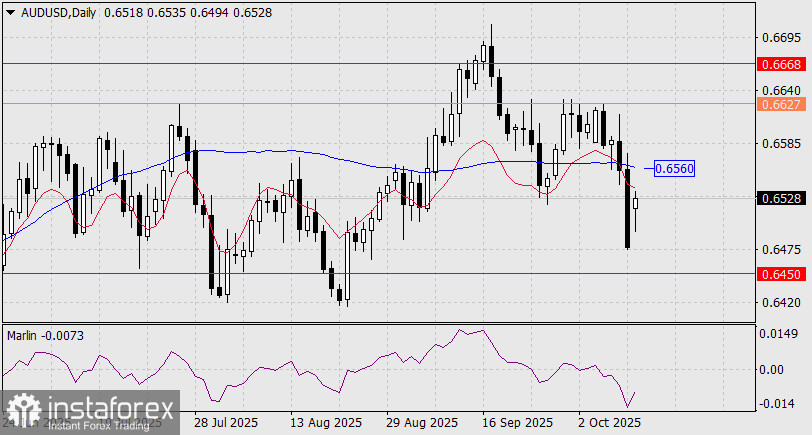
Task: Select the -0.014 oscillator scale value
Action: tap(777, 403)
